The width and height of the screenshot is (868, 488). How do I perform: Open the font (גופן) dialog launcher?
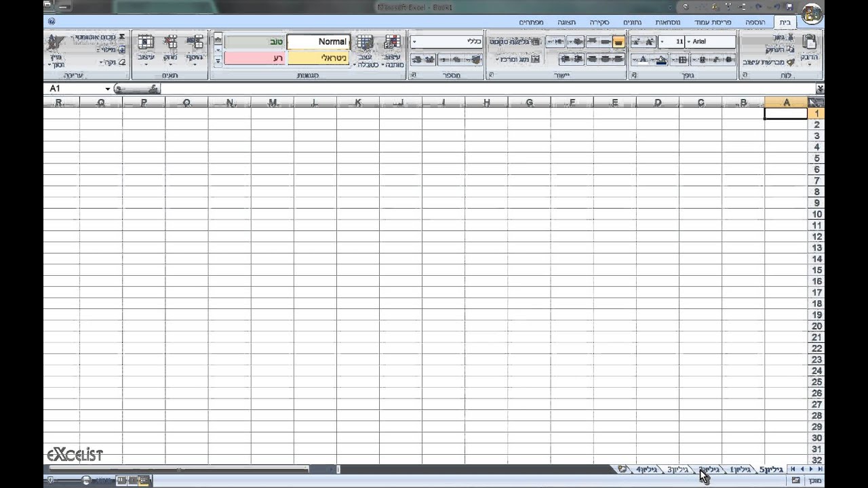click(634, 75)
